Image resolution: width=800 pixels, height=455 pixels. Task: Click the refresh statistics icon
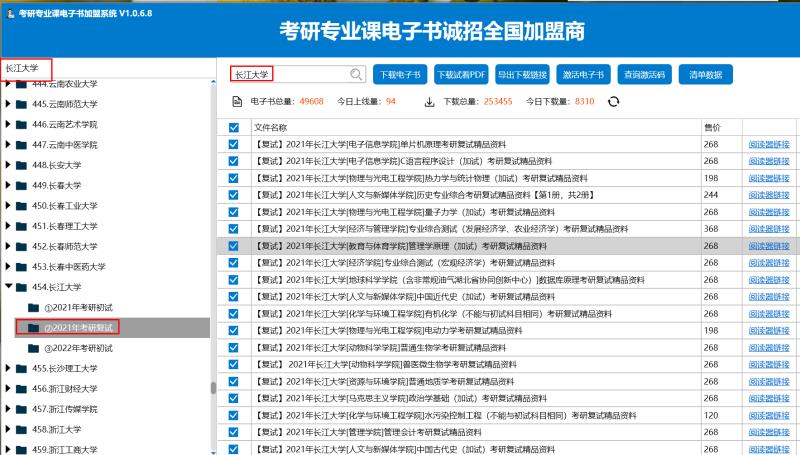click(613, 102)
